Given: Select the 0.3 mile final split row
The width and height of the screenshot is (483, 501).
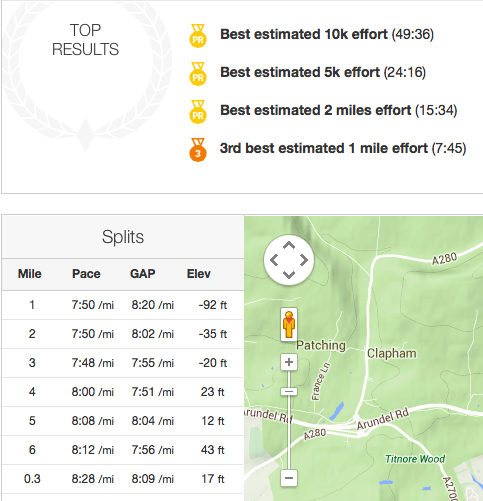Looking at the screenshot, I should pyautogui.click(x=123, y=479).
